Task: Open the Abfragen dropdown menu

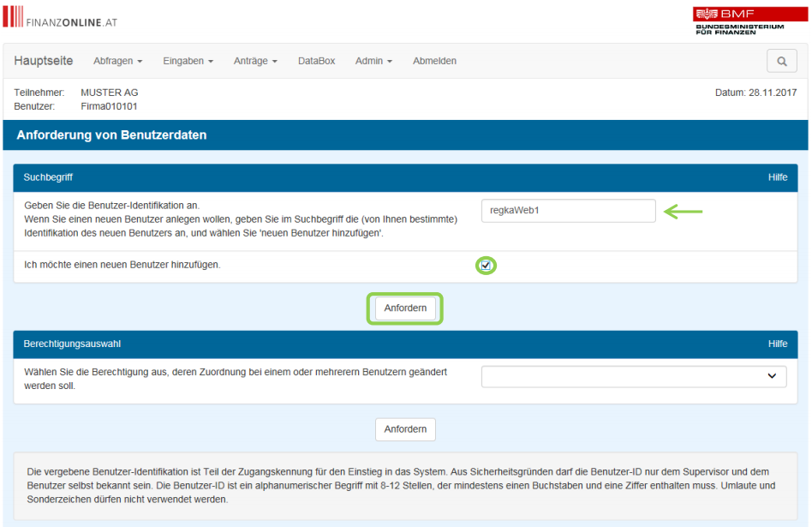Action: [x=117, y=62]
